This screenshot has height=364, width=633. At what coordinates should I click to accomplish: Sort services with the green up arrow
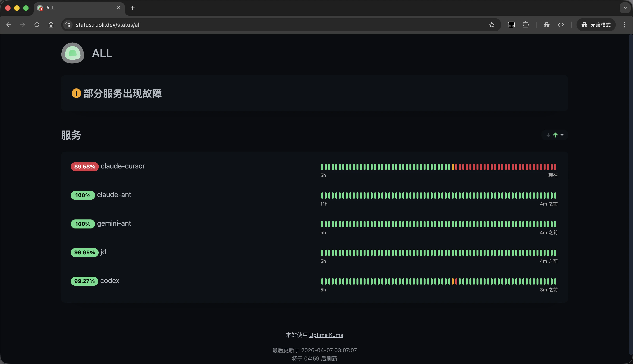555,135
